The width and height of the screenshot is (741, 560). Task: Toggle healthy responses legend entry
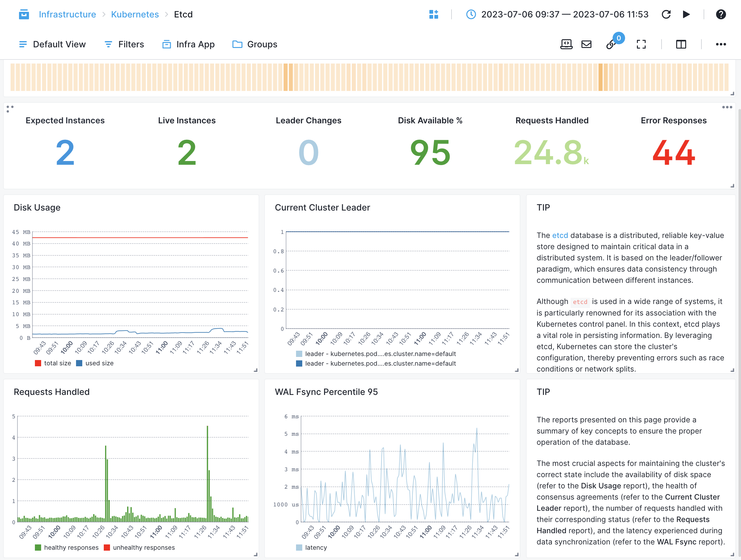[x=67, y=547]
